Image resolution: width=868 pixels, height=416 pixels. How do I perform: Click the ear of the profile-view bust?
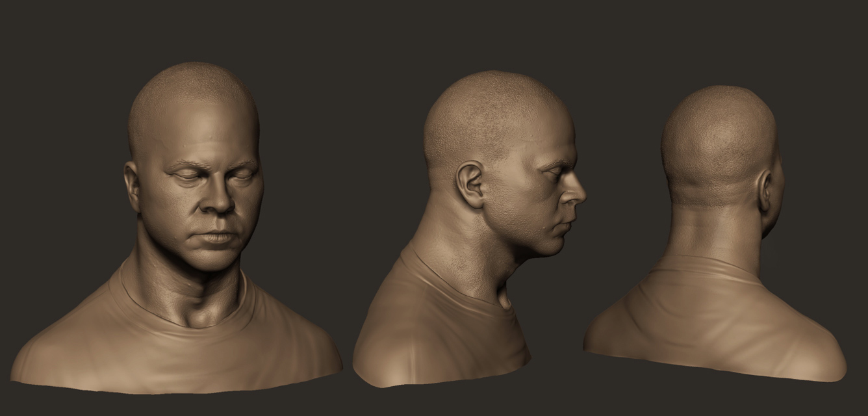tap(470, 183)
